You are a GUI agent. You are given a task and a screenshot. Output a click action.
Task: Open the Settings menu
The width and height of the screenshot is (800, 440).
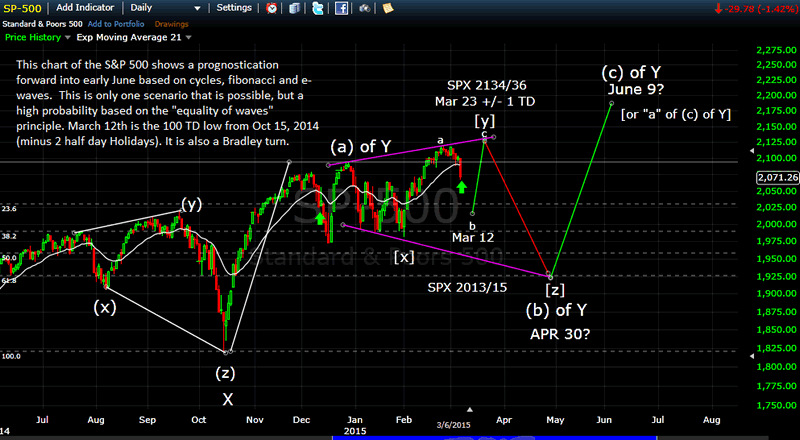(234, 8)
